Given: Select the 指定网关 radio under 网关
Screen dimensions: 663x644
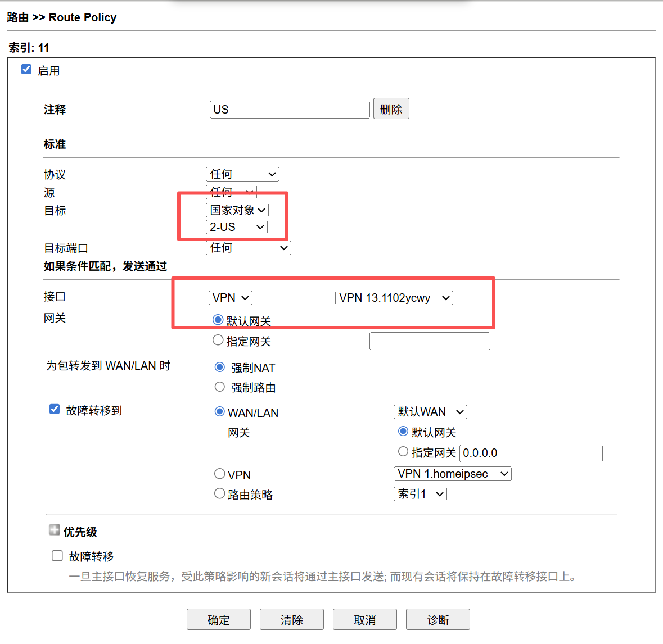Looking at the screenshot, I should [x=218, y=340].
